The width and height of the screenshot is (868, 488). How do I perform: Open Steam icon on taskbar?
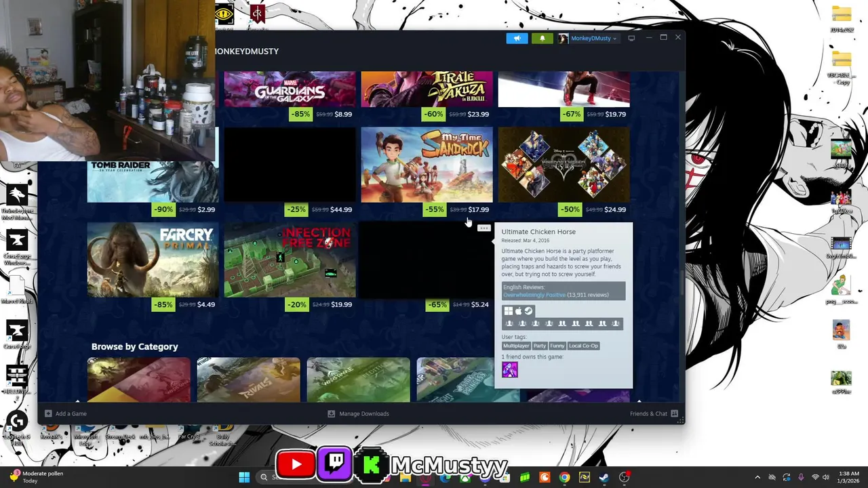[604, 477]
